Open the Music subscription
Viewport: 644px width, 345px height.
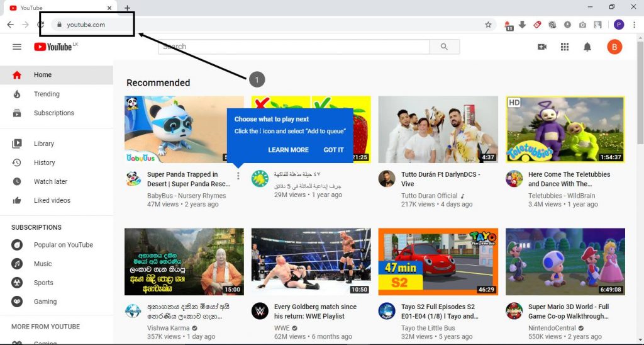pos(56,264)
